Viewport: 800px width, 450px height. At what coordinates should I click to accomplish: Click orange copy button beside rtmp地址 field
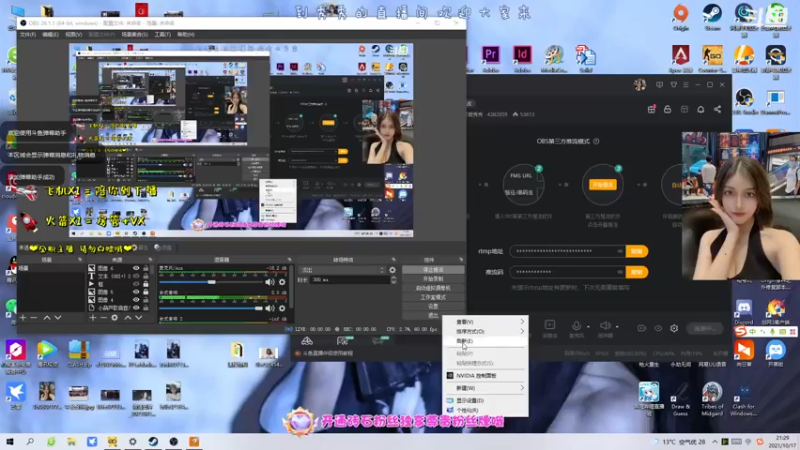click(x=636, y=251)
